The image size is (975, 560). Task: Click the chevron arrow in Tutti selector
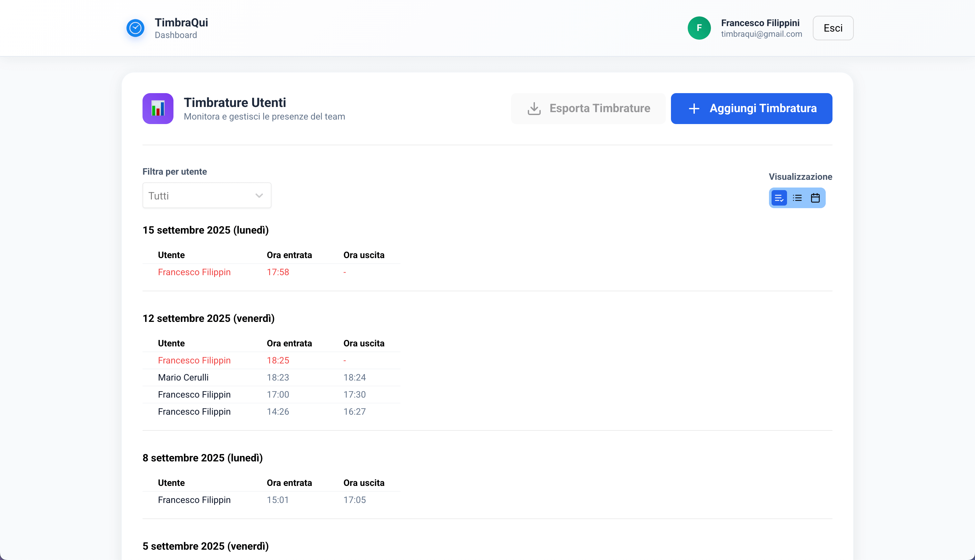coord(259,196)
